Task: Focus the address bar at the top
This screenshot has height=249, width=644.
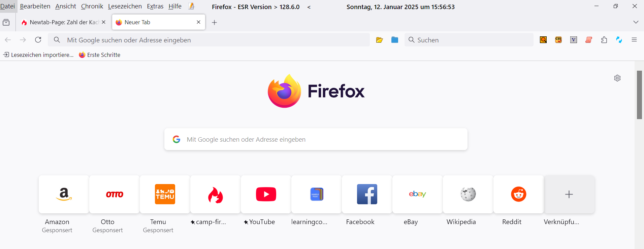Action: click(x=209, y=40)
